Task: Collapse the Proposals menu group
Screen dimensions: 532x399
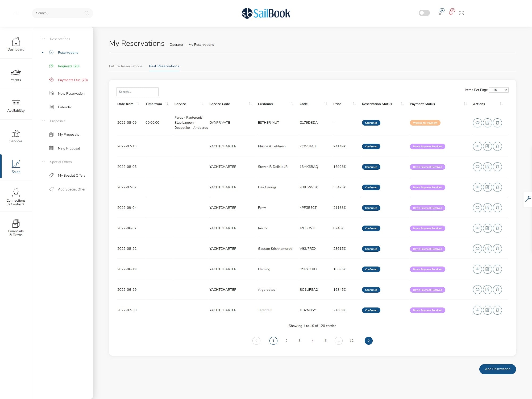Action: click(43, 121)
